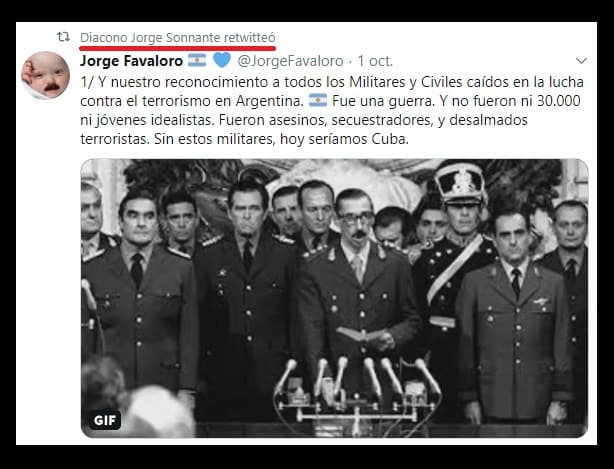614x469 pixels.
Task: Click the Argentina flag emoji beside the display name
Action: pyautogui.click(x=197, y=61)
